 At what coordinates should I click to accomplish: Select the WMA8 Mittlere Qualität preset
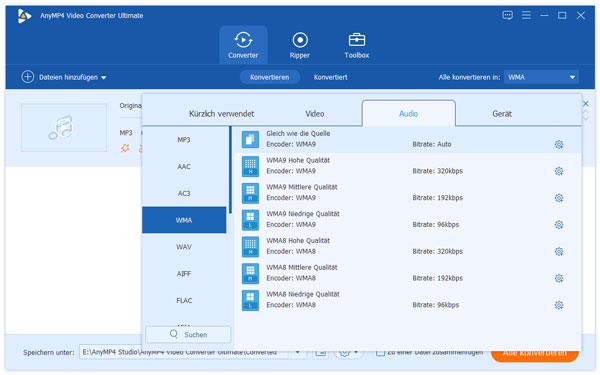[408, 274]
